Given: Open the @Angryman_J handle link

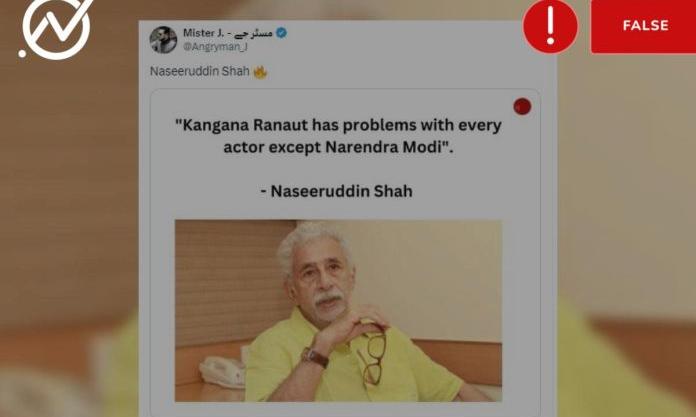Looking at the screenshot, I should tap(215, 47).
